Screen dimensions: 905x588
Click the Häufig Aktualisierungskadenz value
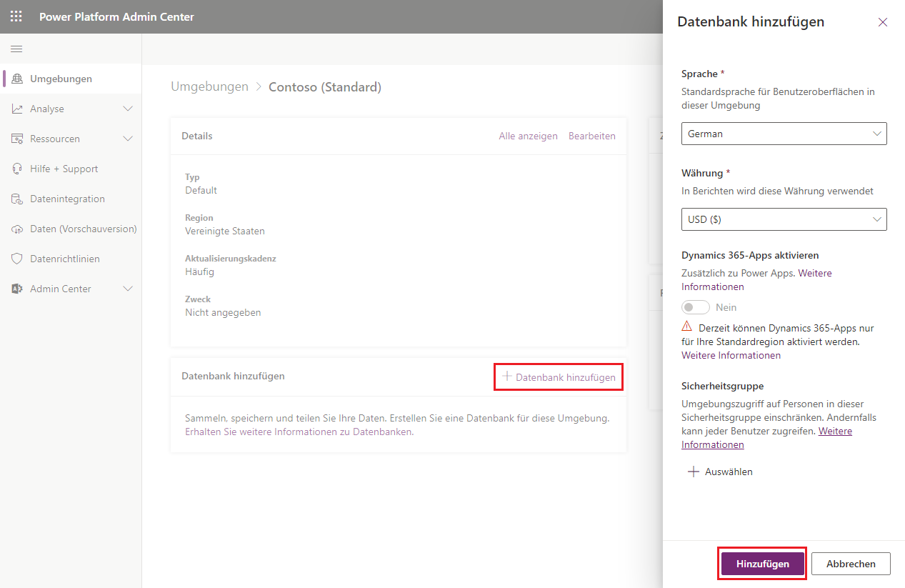click(x=199, y=271)
